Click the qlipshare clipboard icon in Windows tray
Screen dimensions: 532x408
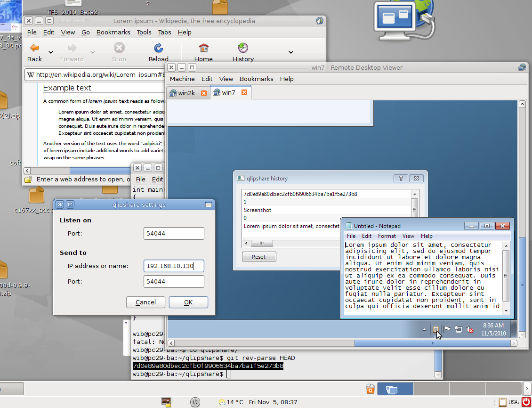coord(436,329)
